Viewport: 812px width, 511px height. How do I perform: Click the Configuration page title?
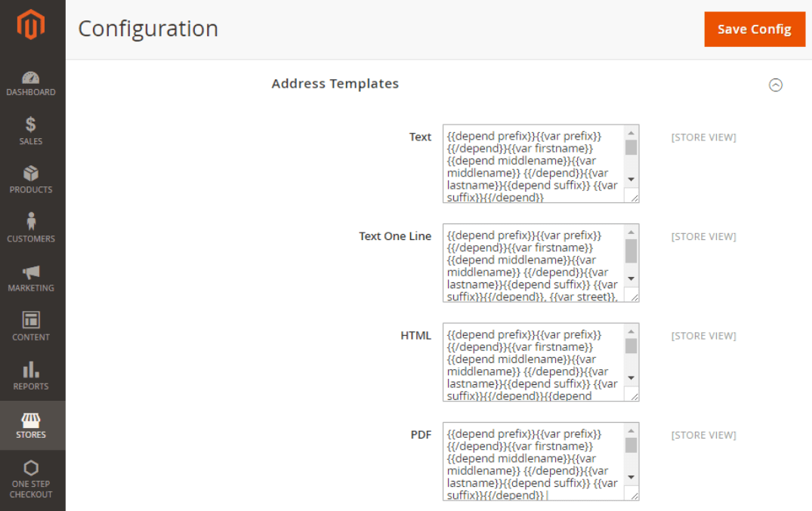[x=148, y=29]
